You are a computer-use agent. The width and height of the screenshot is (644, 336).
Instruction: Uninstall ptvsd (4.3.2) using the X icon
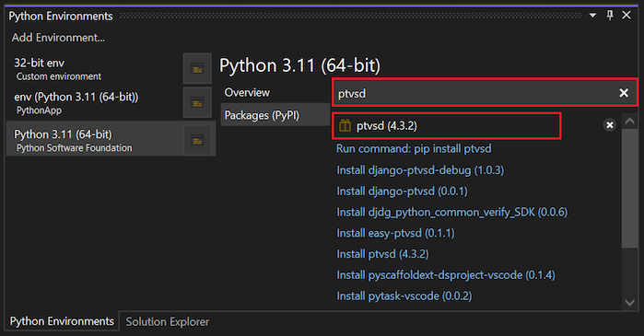pos(610,125)
